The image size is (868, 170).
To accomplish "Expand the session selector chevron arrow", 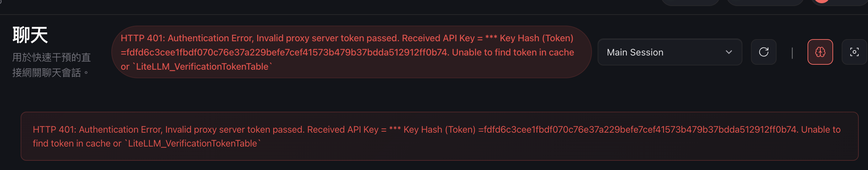I will pyautogui.click(x=729, y=52).
